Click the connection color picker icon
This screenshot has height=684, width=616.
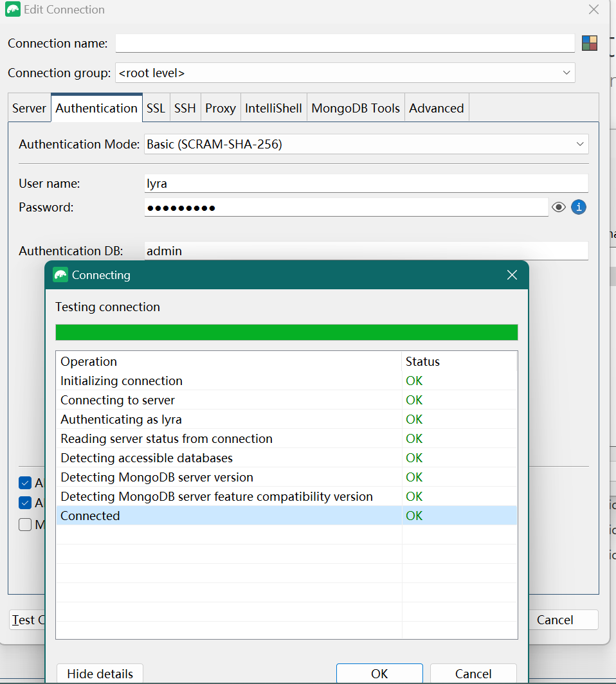point(590,43)
